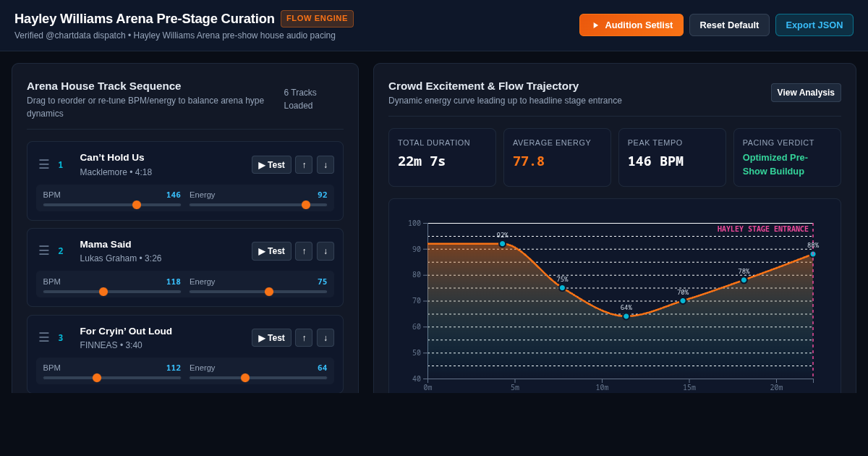The width and height of the screenshot is (868, 456).
Task: Export setlist as JSON
Action: pyautogui.click(x=814, y=25)
